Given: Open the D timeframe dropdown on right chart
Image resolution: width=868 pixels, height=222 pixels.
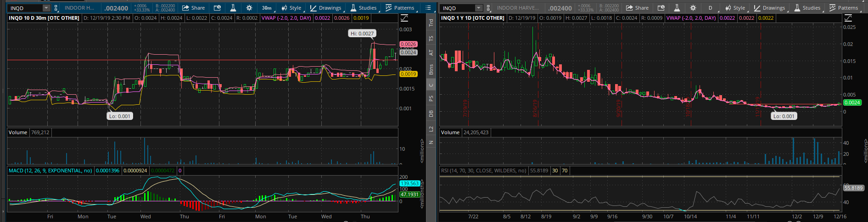Looking at the screenshot, I should [711, 8].
